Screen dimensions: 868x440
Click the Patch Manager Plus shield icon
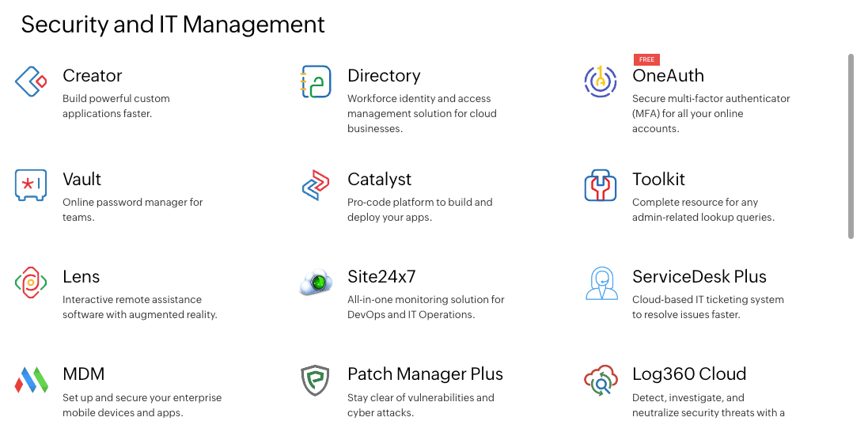click(x=315, y=380)
